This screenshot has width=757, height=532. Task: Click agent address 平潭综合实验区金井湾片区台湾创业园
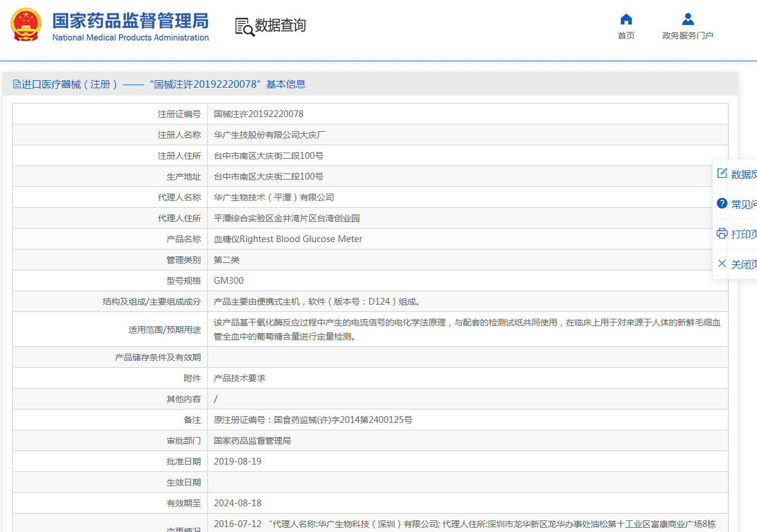click(286, 218)
